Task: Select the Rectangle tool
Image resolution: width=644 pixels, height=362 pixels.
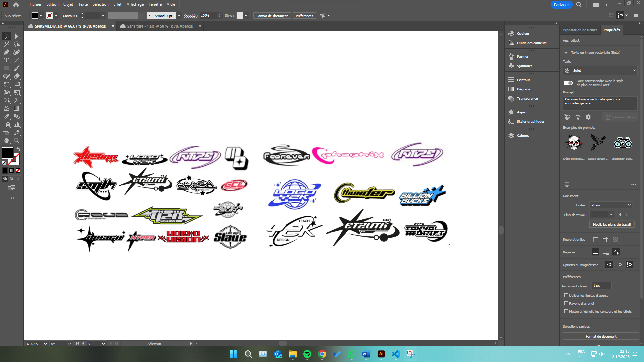Action: pyautogui.click(x=7, y=68)
